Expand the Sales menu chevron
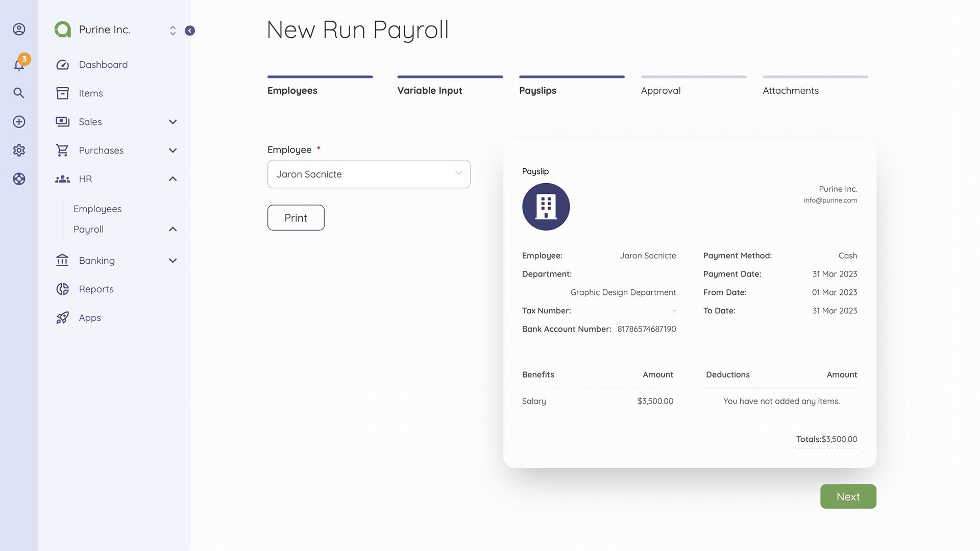Screen dimensions: 980x551 tap(173, 121)
